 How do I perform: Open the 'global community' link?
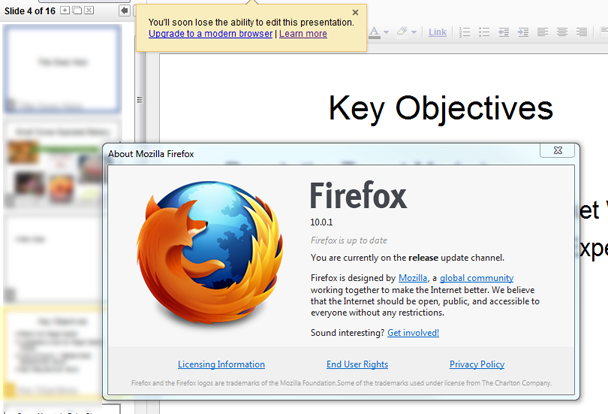477,278
